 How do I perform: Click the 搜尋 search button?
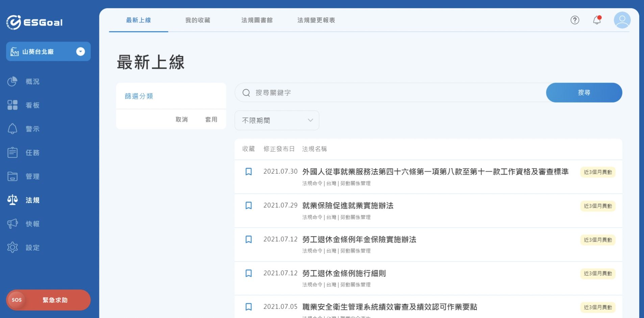tap(584, 93)
